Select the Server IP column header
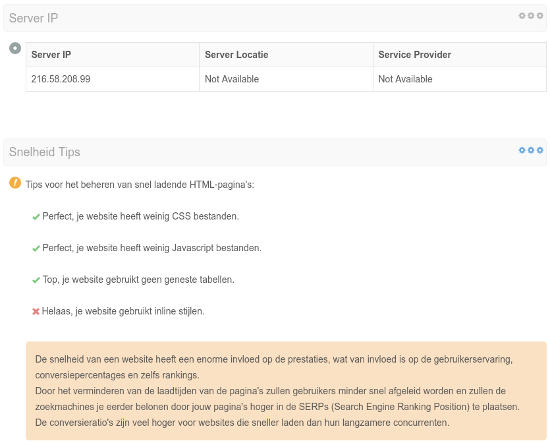This screenshot has height=443, width=550. pos(112,55)
